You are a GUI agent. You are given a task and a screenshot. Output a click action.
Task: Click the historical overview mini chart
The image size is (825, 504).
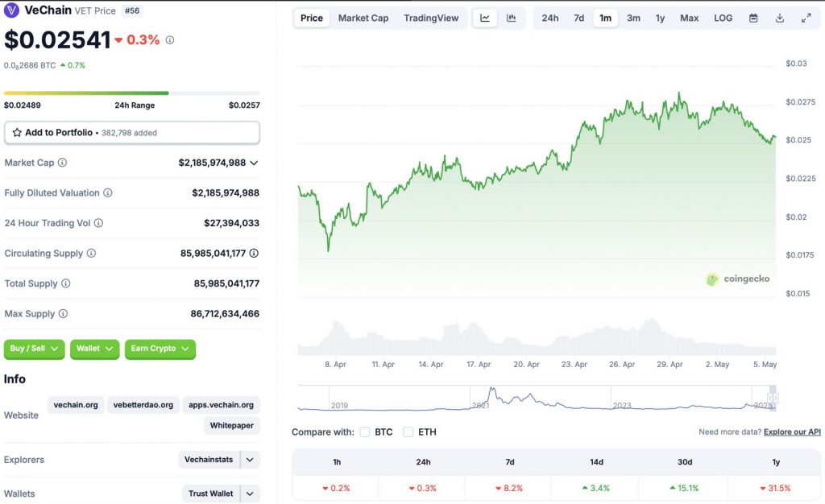(537, 398)
